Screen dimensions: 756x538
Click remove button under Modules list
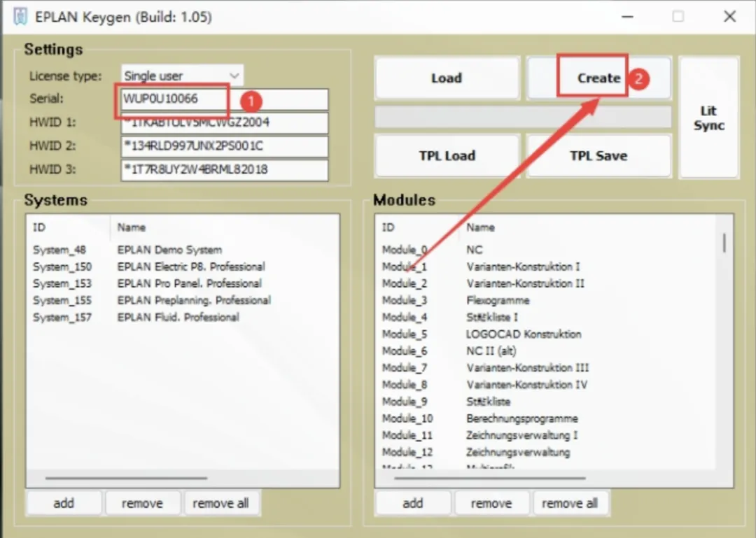492,503
